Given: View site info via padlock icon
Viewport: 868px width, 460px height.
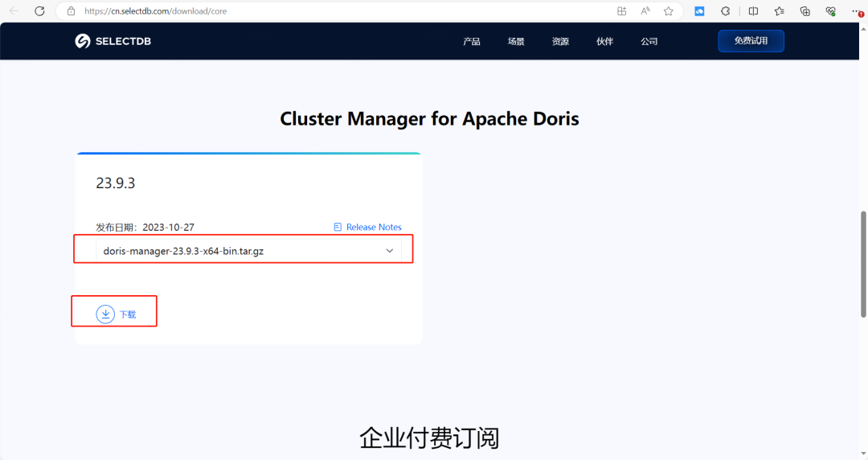Looking at the screenshot, I should [71, 11].
